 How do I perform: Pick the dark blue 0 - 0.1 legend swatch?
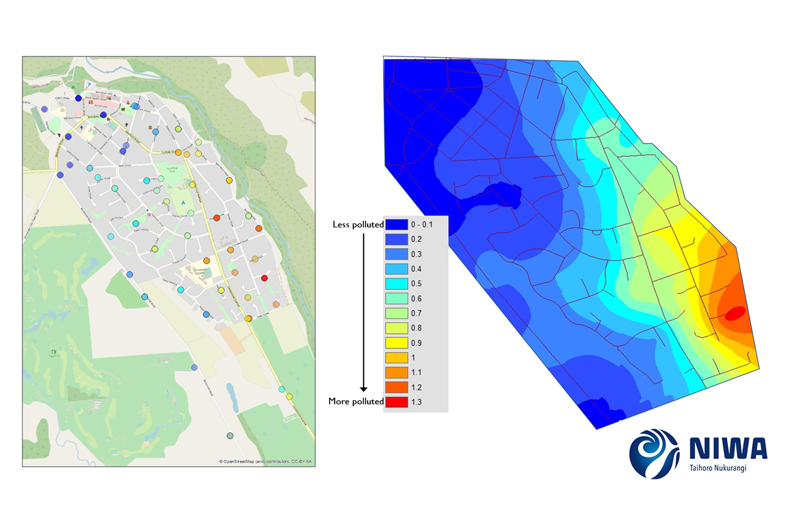(x=396, y=225)
